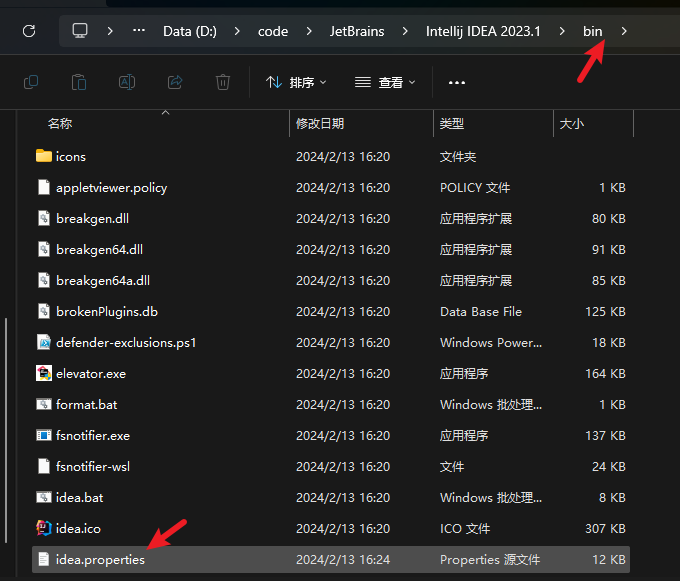Select idea.properties file name

pyautogui.click(x=100, y=560)
